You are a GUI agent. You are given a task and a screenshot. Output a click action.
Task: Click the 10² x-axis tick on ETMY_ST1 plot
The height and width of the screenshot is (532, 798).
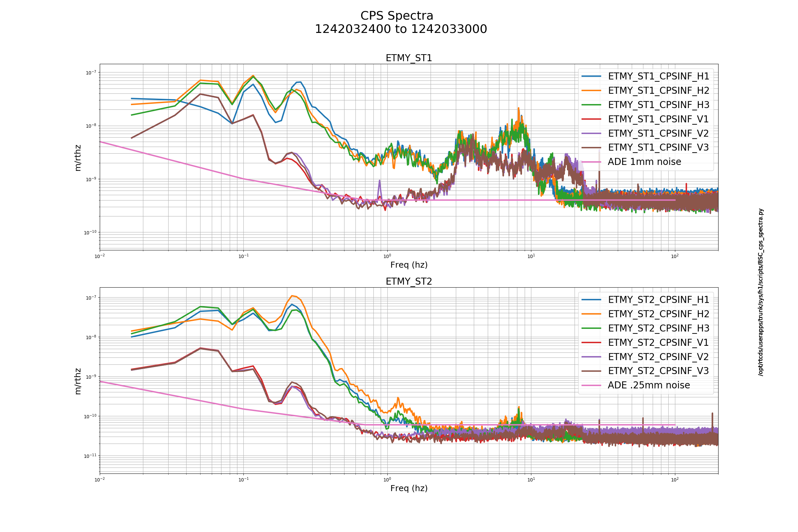pyautogui.click(x=675, y=256)
